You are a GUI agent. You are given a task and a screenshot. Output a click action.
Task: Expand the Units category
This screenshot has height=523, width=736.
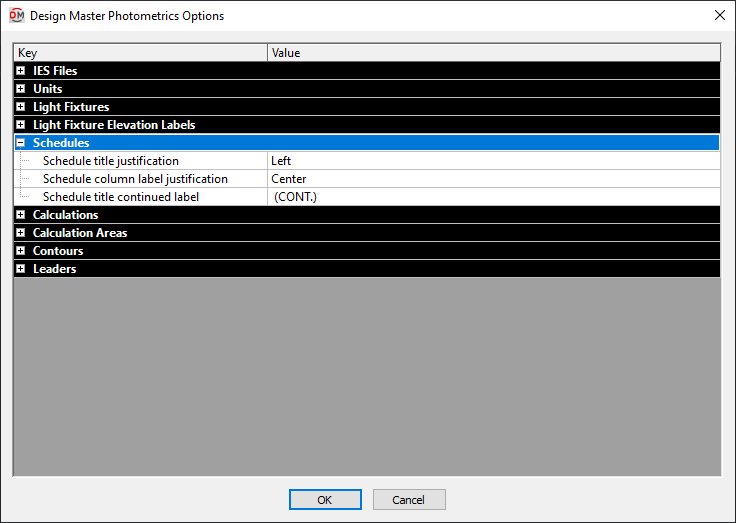coord(21,89)
